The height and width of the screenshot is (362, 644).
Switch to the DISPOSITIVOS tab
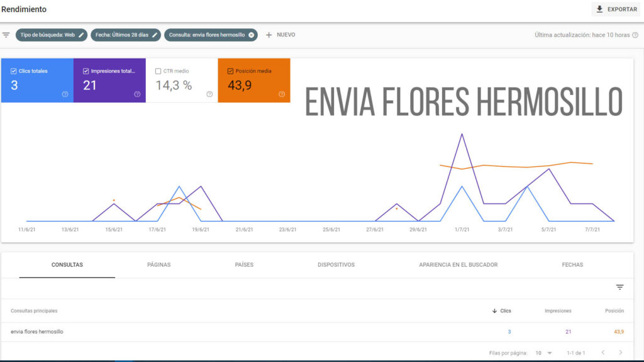[x=336, y=265]
